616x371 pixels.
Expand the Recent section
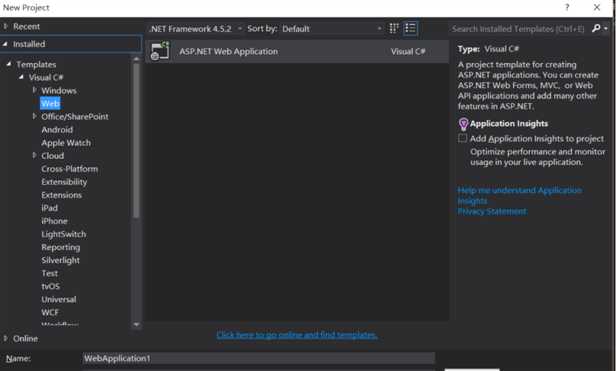[x=6, y=26]
